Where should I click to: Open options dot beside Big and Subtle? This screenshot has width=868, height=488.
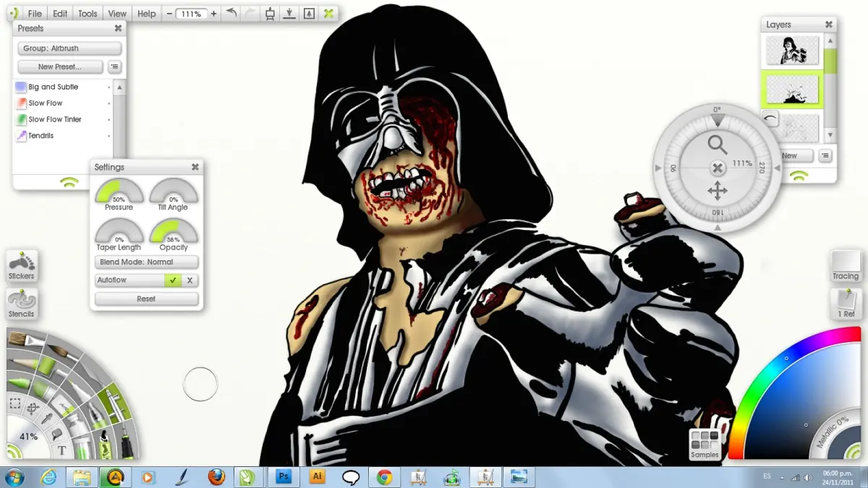109,87
